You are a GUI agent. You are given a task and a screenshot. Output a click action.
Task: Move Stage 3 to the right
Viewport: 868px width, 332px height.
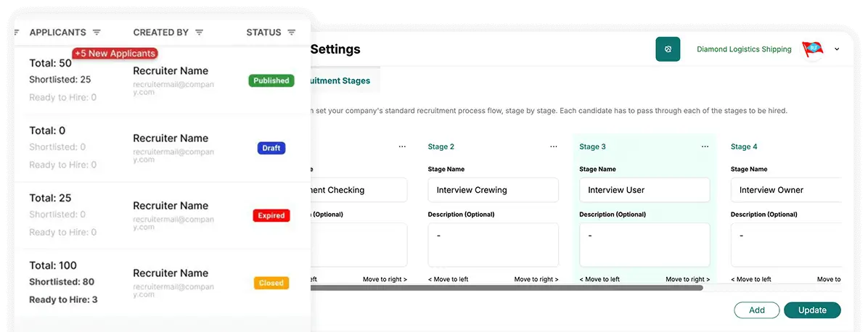click(687, 279)
